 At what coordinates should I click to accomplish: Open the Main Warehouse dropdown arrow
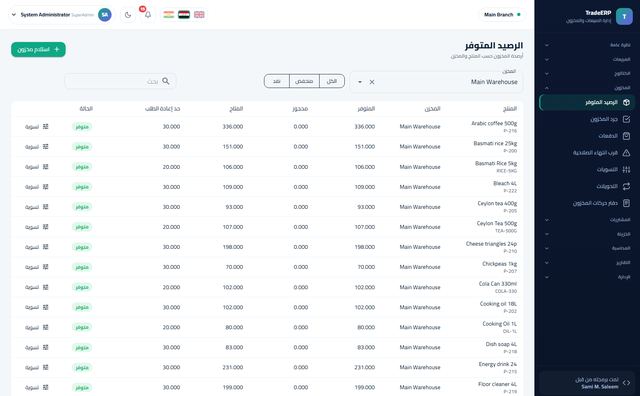(360, 82)
